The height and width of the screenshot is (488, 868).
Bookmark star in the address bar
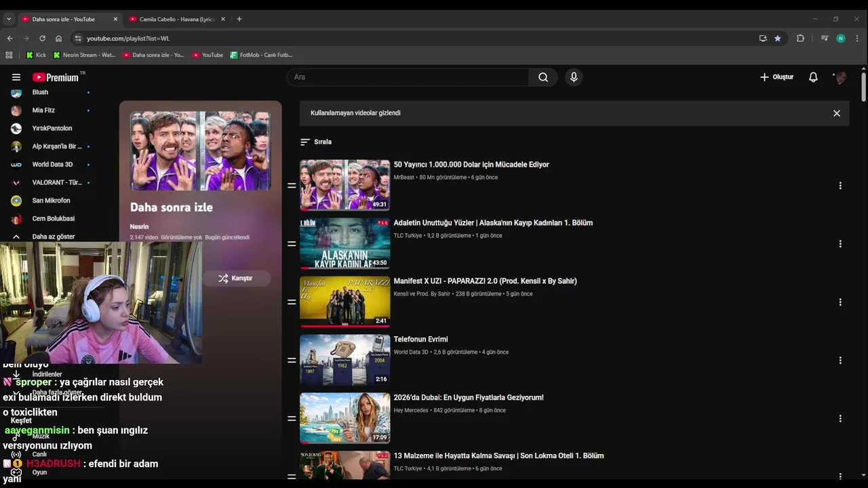click(x=778, y=39)
